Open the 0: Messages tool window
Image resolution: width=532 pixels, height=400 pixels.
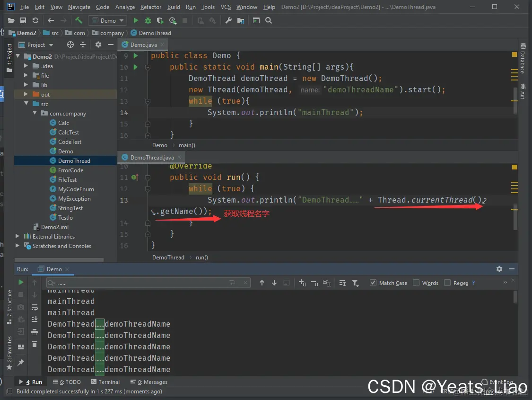(x=148, y=382)
